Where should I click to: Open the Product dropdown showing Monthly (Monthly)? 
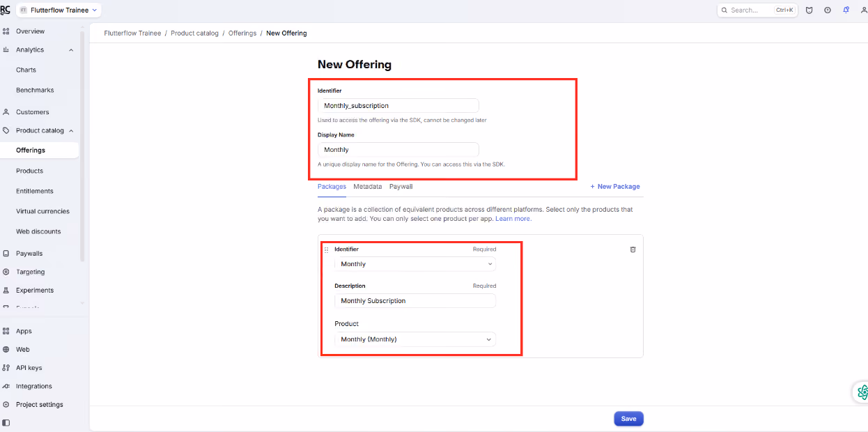tap(415, 339)
